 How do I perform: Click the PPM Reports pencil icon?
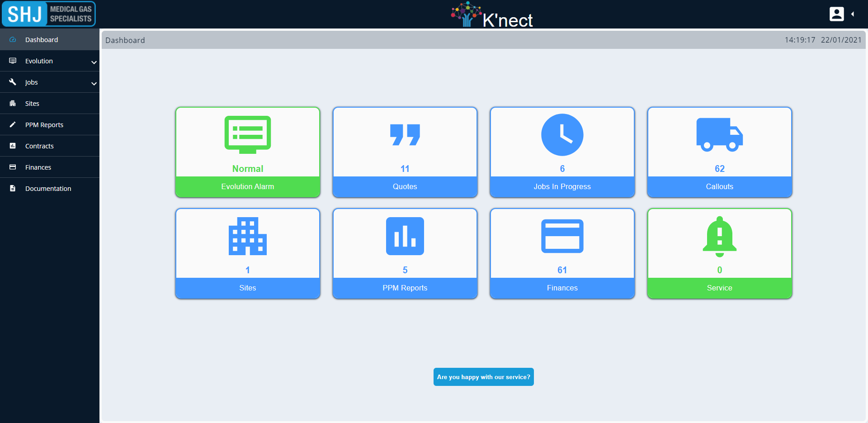click(x=13, y=124)
